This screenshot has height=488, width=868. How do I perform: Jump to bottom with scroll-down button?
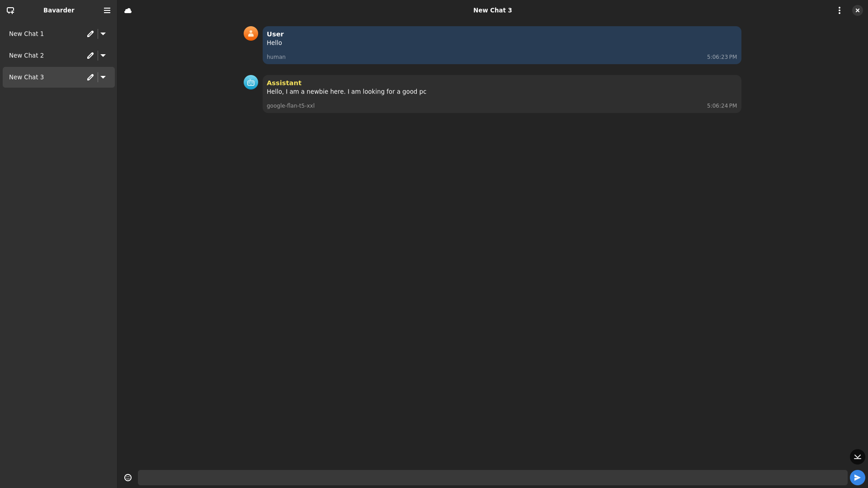(858, 457)
